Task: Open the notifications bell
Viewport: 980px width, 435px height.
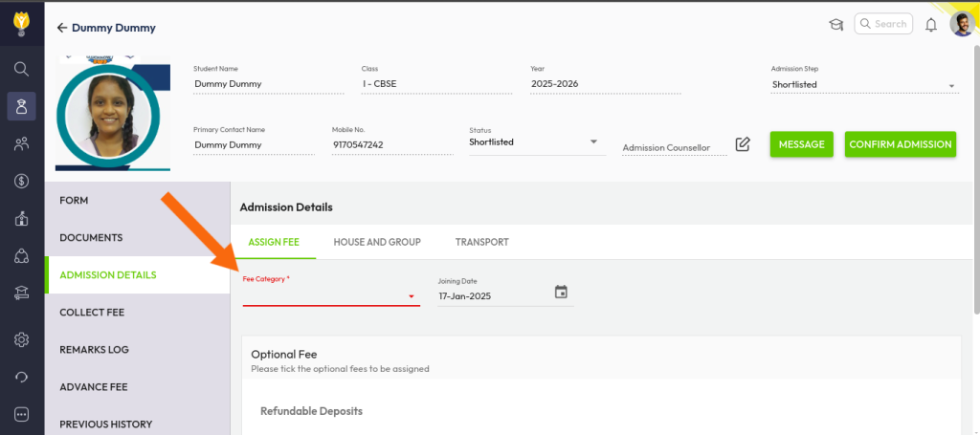Action: tap(930, 25)
